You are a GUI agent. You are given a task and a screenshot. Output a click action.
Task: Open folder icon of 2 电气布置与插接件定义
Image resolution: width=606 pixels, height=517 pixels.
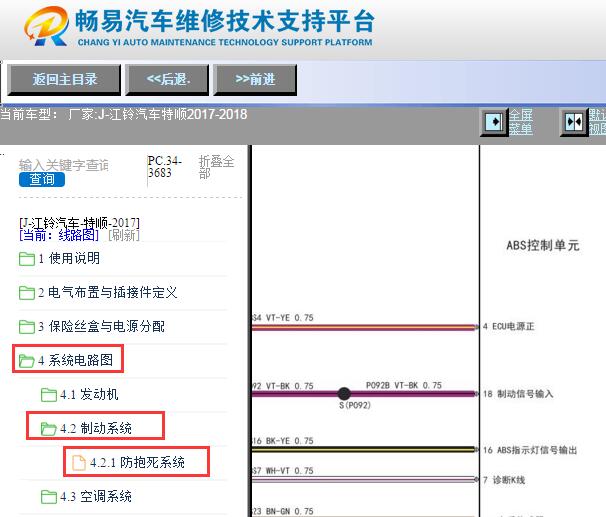pyautogui.click(x=27, y=293)
